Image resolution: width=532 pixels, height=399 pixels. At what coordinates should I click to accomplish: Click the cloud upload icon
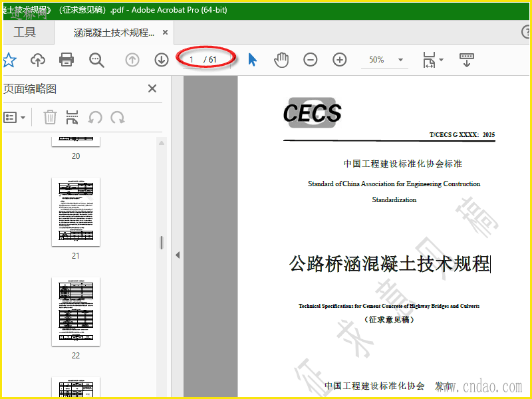click(38, 60)
